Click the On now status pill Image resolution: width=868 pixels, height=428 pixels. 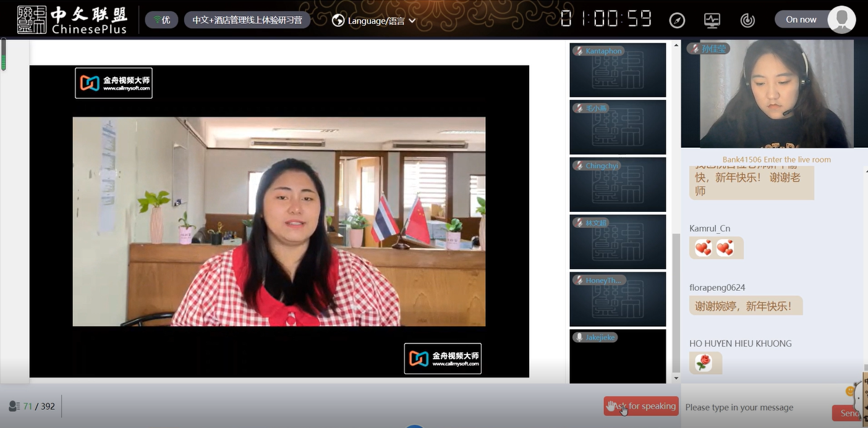click(801, 20)
